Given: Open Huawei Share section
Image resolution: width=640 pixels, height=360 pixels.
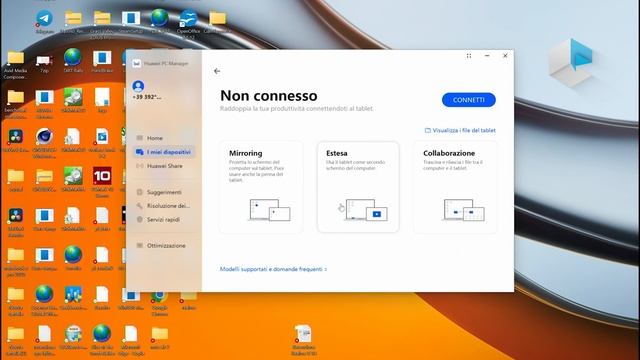Looking at the screenshot, I should click(163, 166).
